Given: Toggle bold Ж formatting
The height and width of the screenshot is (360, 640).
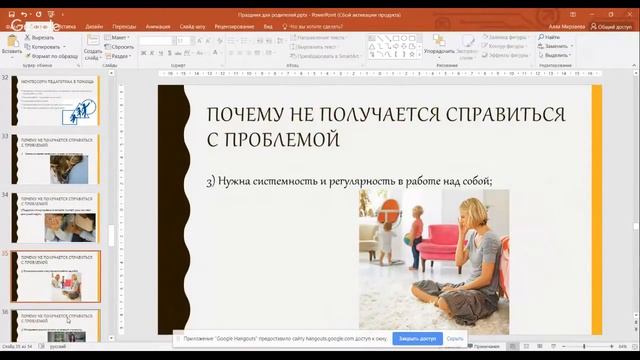Looking at the screenshot, I should click(143, 53).
